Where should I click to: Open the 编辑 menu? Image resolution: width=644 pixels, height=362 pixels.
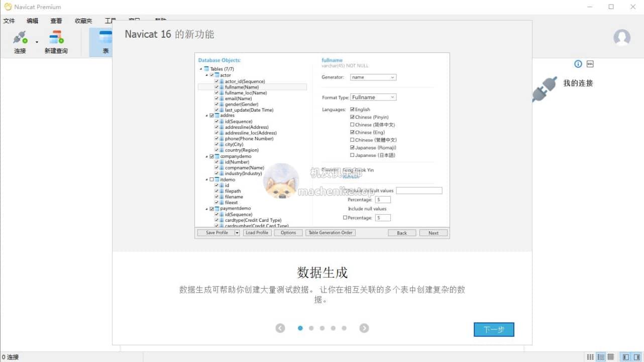tap(33, 21)
